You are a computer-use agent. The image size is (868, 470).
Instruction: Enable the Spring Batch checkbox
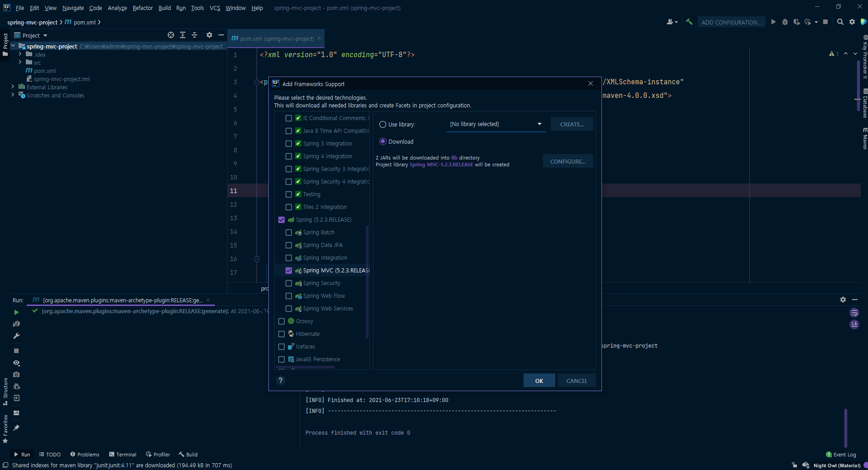click(289, 233)
